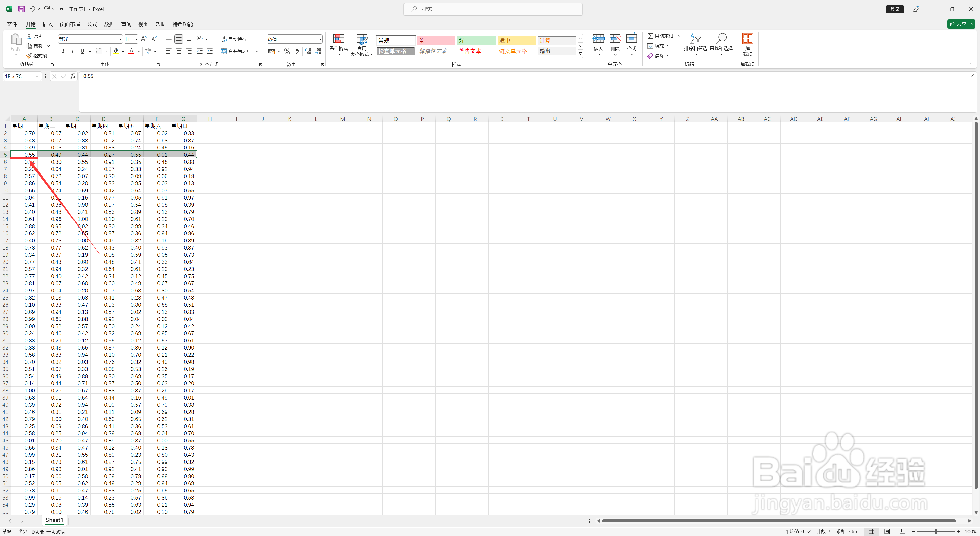The image size is (980, 536).
Task: Toggle 自动换行 wrap text
Action: coord(234,39)
